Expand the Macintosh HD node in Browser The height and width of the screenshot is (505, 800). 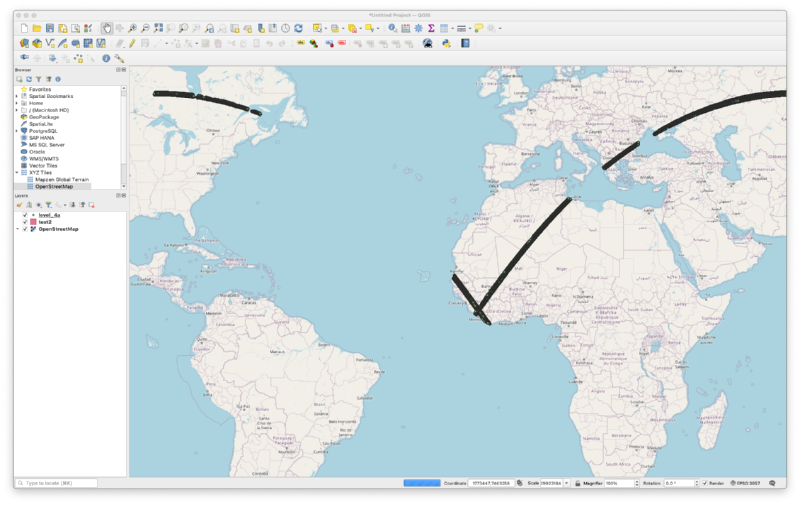pos(17,110)
